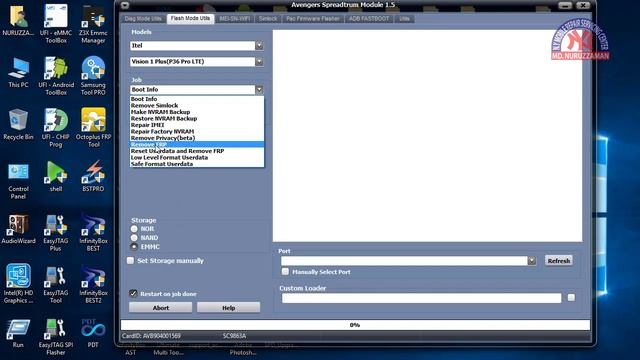Screen dimensions: 640x360
Task: Switch to Pac Firmware Flasher tab
Action: click(x=313, y=19)
